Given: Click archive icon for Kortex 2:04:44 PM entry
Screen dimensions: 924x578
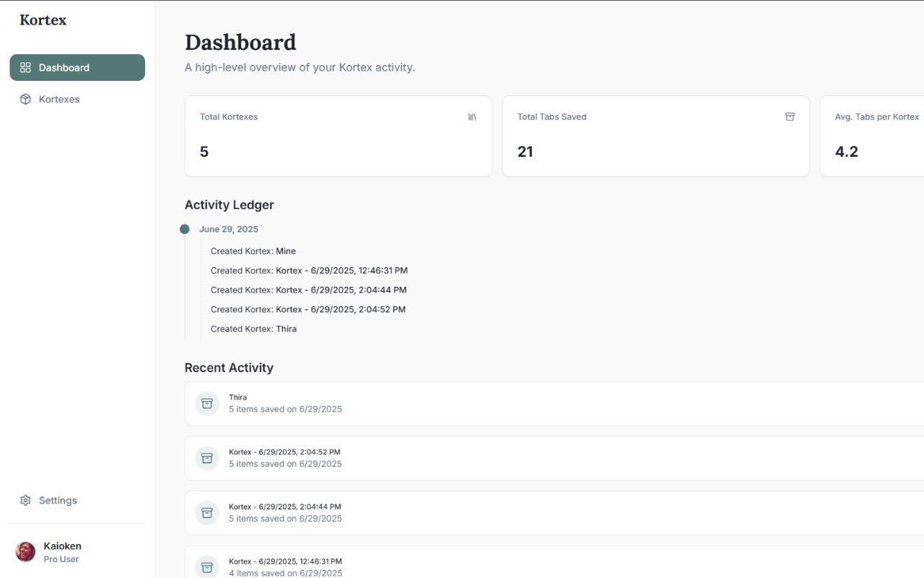Looking at the screenshot, I should [207, 513].
